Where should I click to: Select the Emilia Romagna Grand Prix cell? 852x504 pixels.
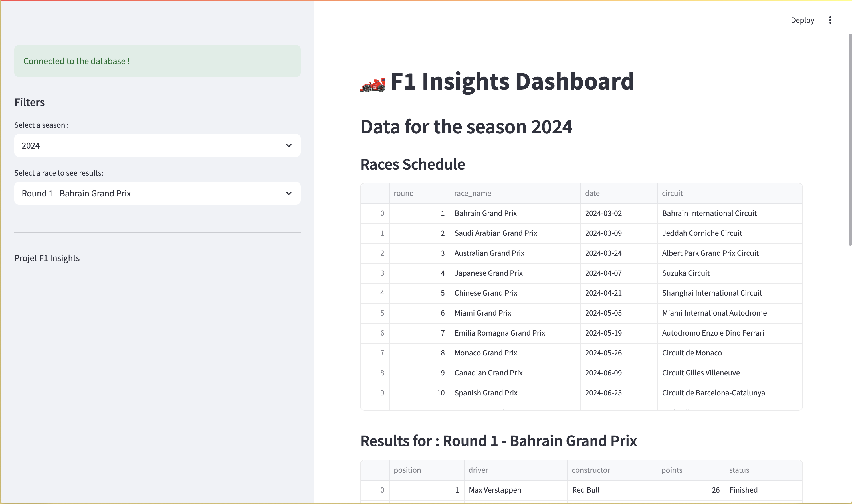pyautogui.click(x=515, y=333)
